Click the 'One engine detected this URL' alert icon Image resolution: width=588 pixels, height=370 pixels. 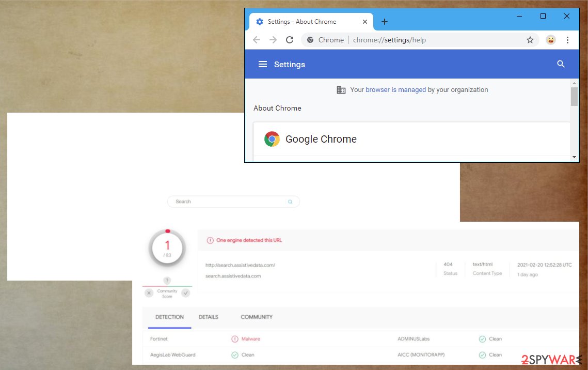pyautogui.click(x=210, y=240)
